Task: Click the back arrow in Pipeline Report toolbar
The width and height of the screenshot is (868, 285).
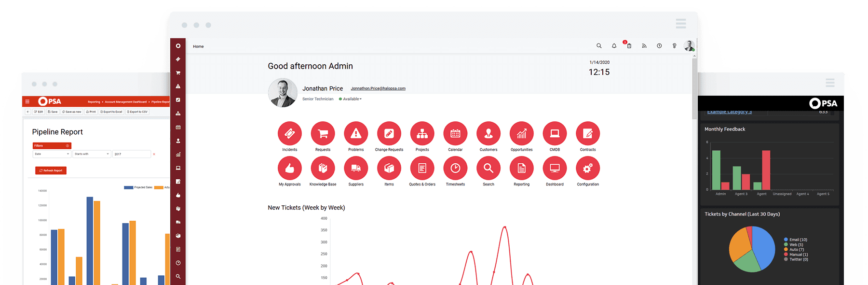Action: click(28, 112)
